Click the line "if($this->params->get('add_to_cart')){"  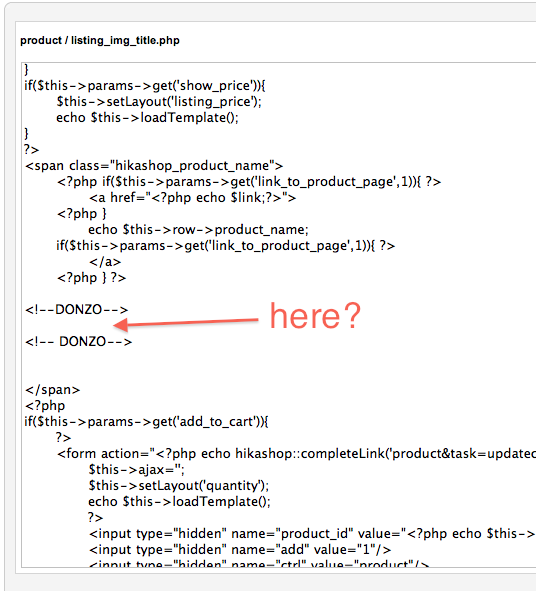point(146,421)
